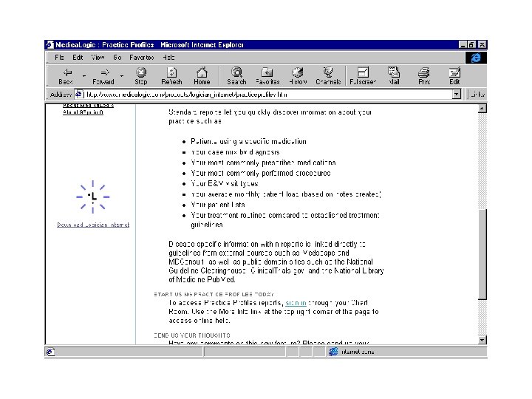Click "Your most commonly prescribed medications" bullet
Screen dimensions: 532x399
(x=263, y=163)
